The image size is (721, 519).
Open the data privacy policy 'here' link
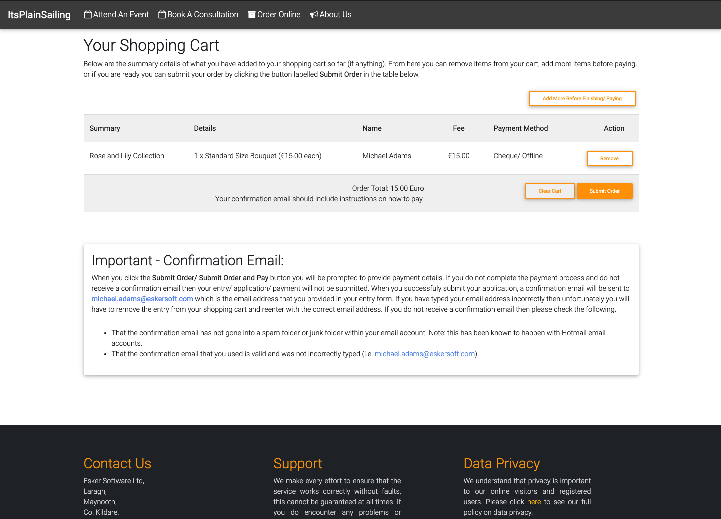tap(534, 500)
